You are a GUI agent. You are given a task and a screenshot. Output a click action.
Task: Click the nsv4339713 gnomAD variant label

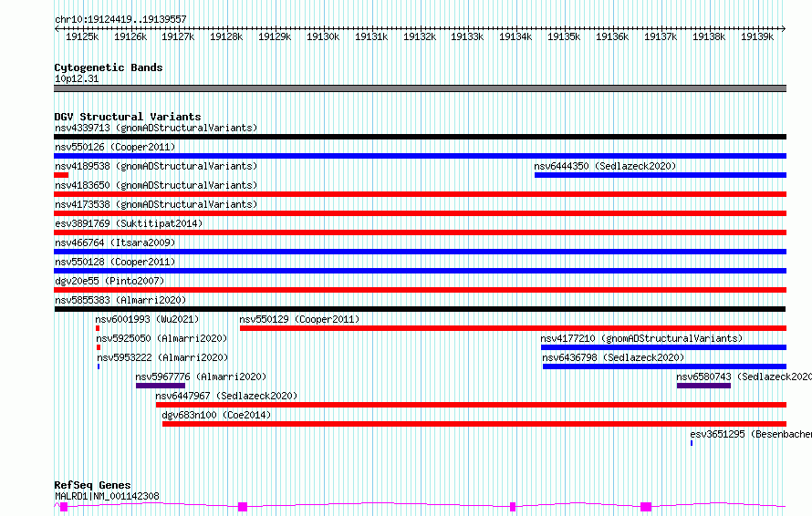pyautogui.click(x=156, y=128)
